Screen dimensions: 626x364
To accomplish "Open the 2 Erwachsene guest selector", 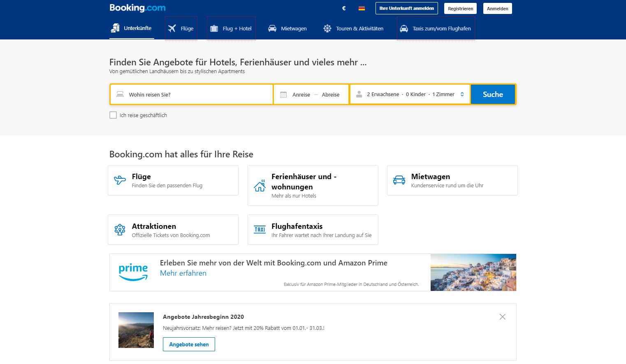I will click(383, 94).
